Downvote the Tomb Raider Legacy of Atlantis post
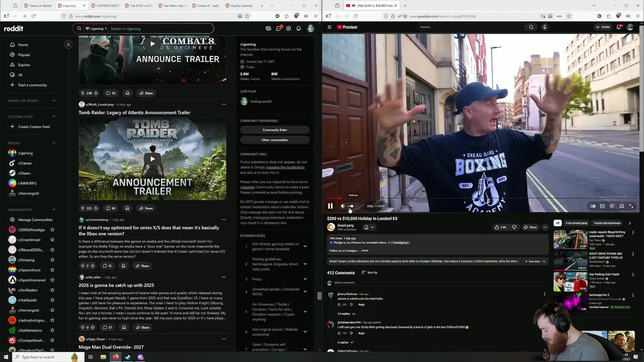This screenshot has width=644, height=362. [96, 208]
